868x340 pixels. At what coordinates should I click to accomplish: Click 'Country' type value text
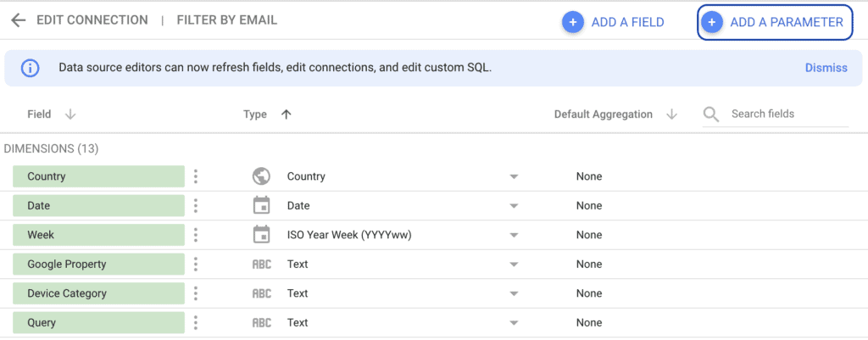tap(306, 176)
